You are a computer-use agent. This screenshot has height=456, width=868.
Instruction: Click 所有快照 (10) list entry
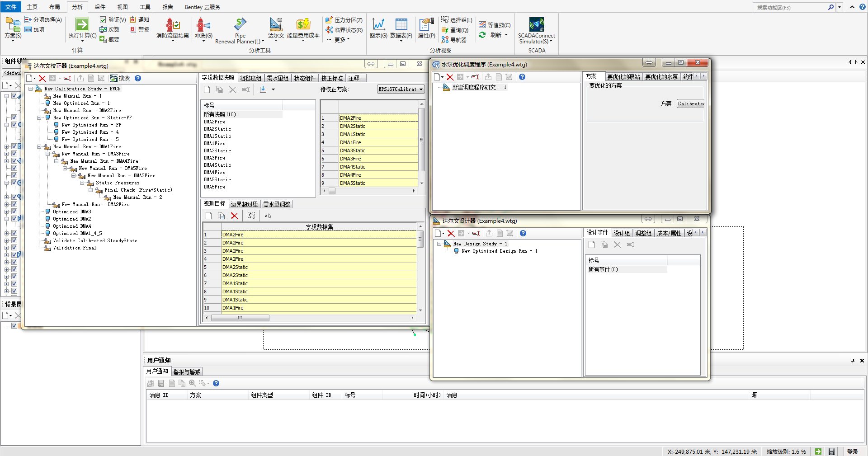coord(220,114)
